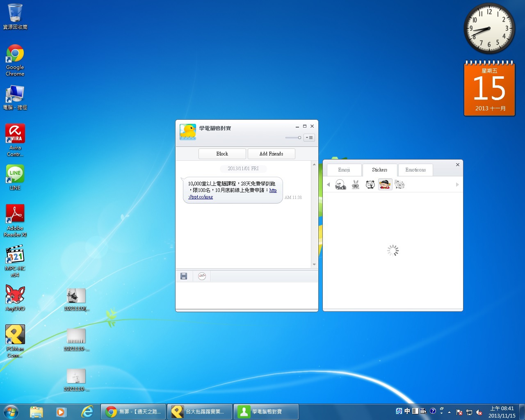
Task: Click the message input text area
Action: pos(247,295)
